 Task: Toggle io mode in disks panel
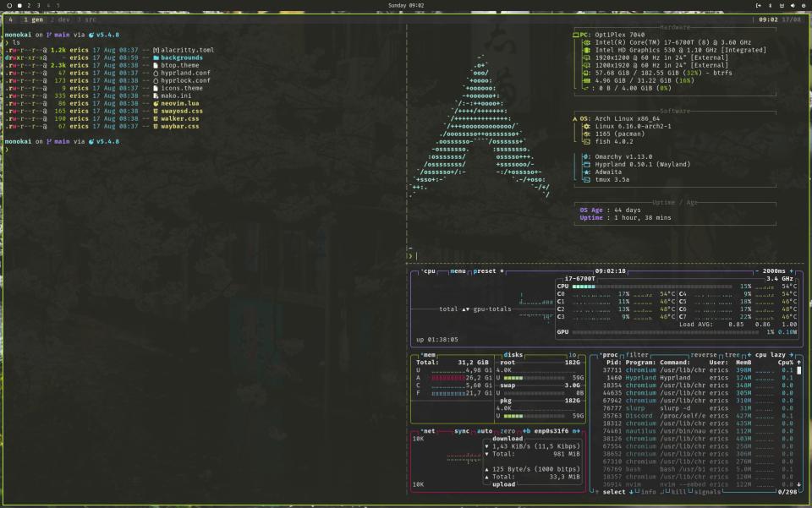(x=573, y=355)
